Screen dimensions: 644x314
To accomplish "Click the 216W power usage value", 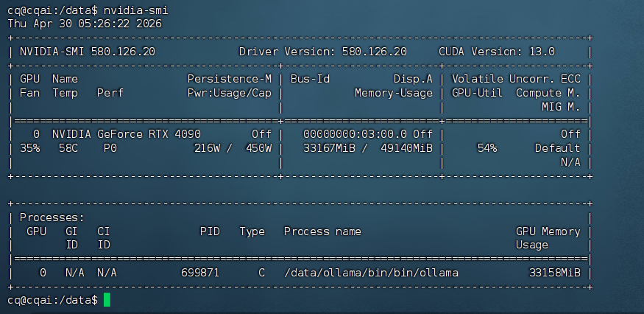I will [207, 148].
